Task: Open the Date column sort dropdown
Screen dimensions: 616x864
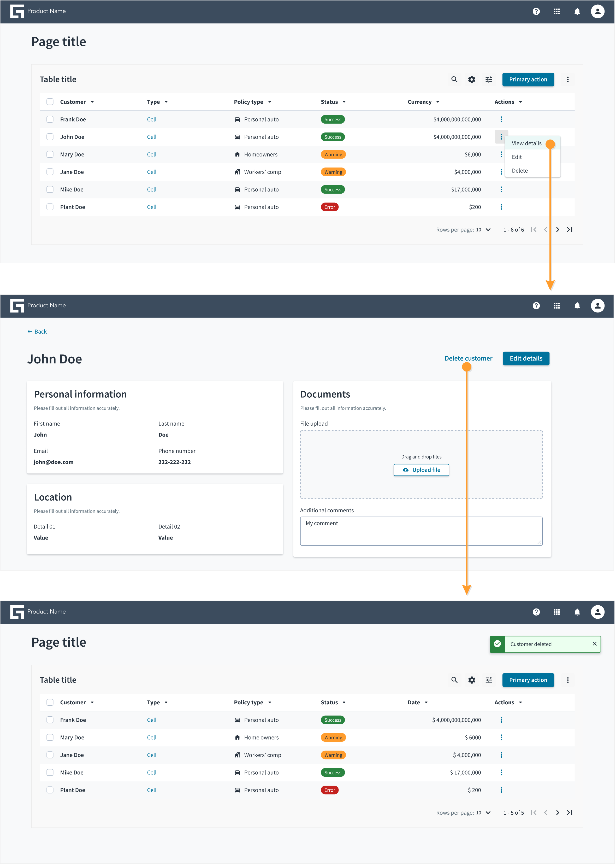Action: (426, 703)
